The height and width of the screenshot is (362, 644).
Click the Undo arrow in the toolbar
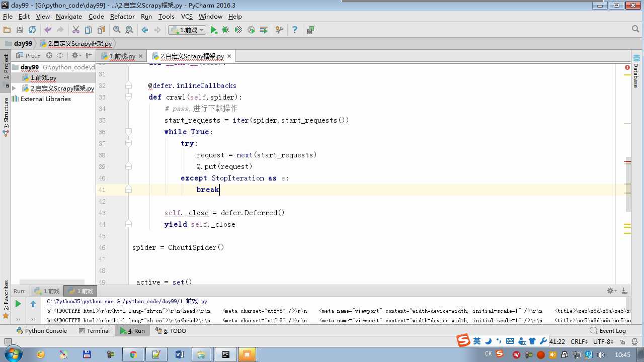point(48,30)
